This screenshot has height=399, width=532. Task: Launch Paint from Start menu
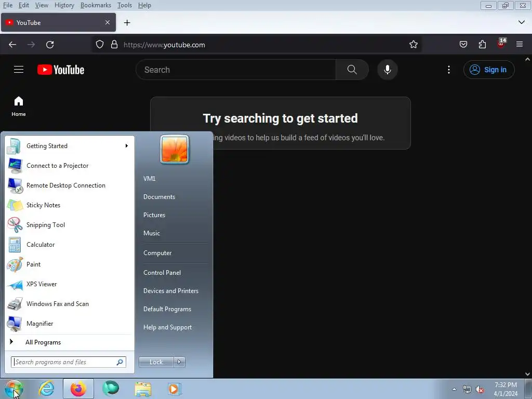[70, 264]
